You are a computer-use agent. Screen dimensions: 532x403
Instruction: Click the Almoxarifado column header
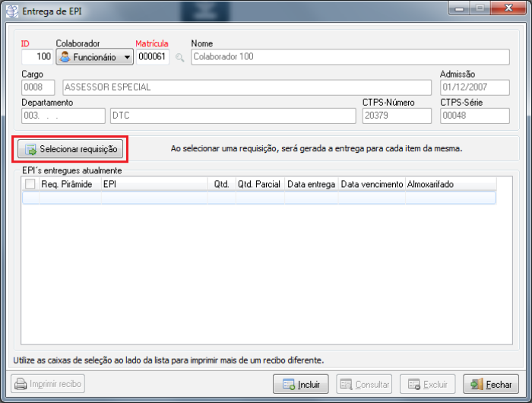450,184
